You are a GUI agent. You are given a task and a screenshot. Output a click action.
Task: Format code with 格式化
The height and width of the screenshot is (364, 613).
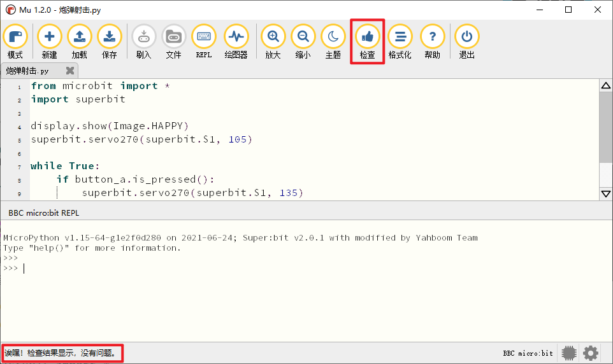click(x=400, y=41)
